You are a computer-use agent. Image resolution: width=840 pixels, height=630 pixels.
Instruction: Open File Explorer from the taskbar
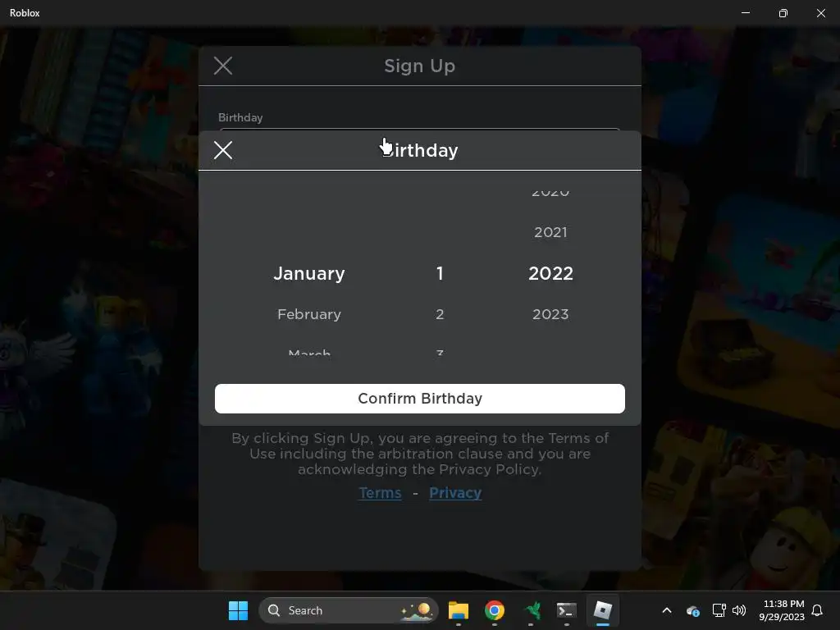tap(458, 610)
